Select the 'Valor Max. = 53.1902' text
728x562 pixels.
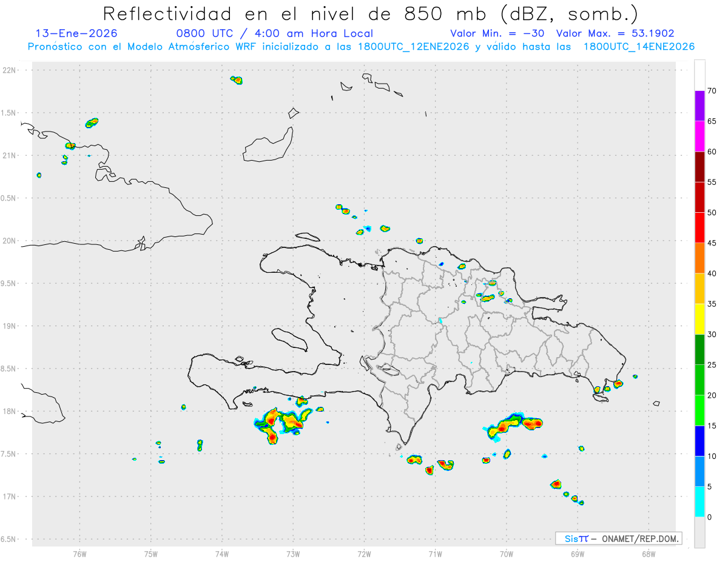615,33
